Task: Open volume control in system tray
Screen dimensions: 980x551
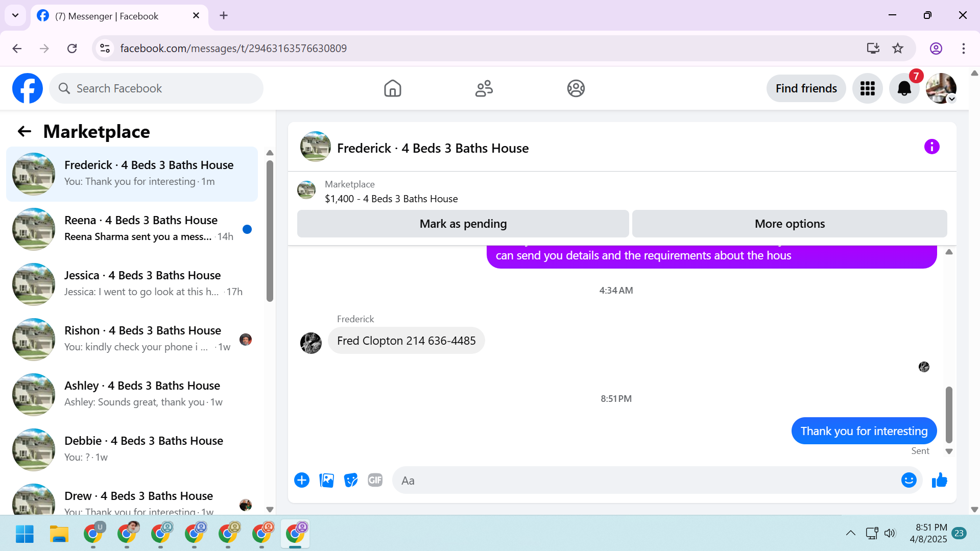Action: [x=890, y=533]
